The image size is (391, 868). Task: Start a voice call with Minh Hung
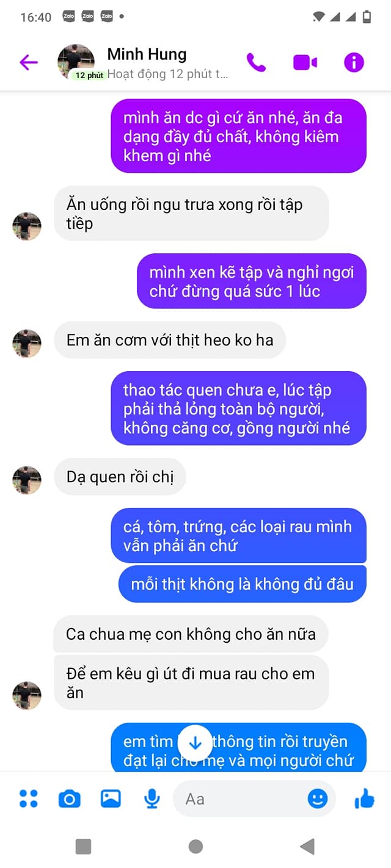(x=256, y=62)
